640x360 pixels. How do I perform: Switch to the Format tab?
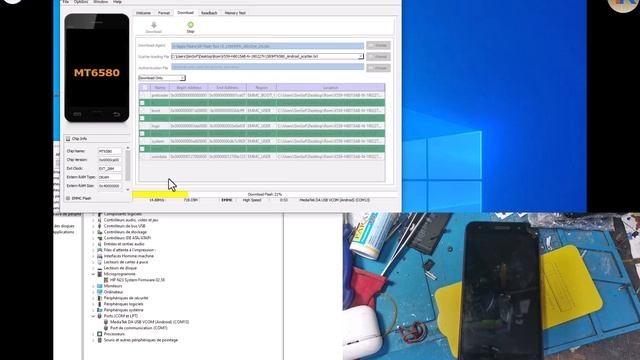pos(164,13)
